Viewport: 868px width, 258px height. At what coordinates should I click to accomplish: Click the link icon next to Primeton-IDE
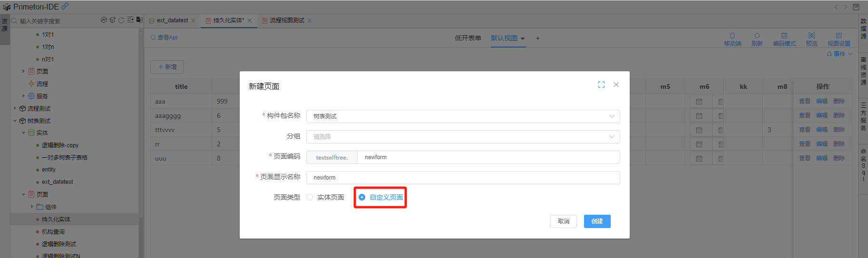pos(65,6)
